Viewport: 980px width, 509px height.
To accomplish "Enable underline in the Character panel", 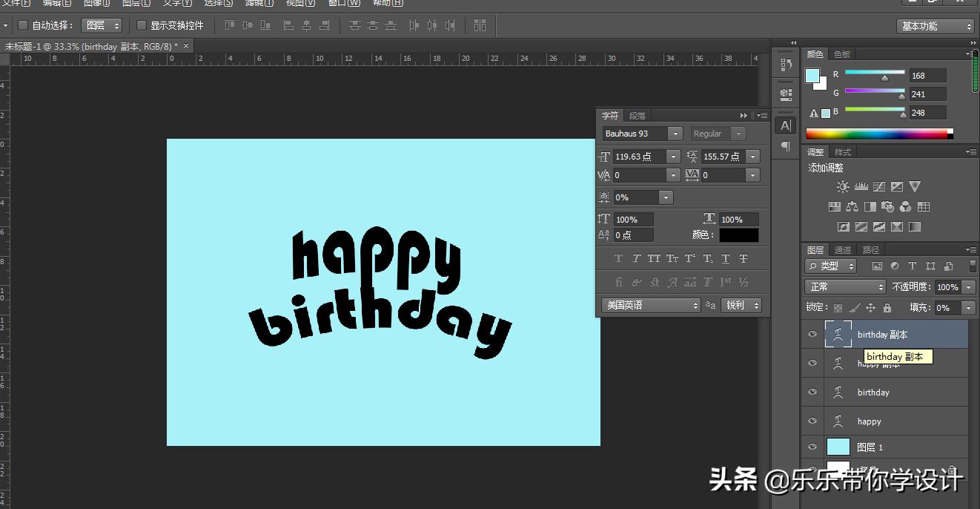I will point(725,258).
